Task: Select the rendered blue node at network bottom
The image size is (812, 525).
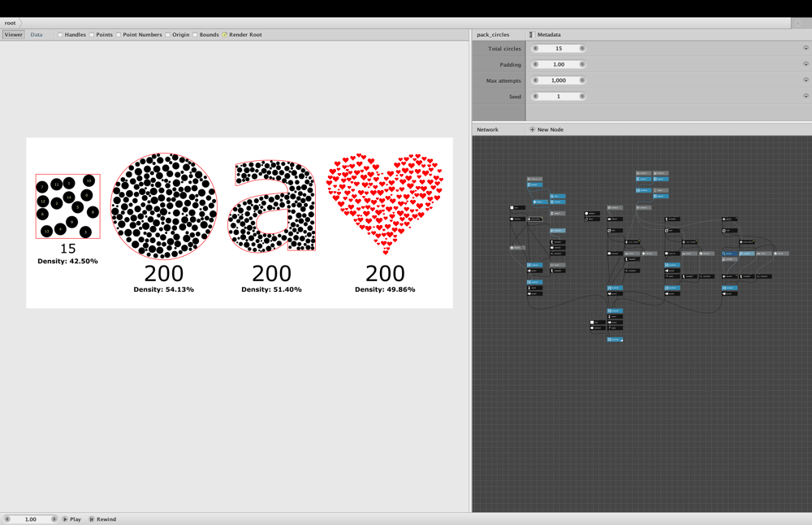Action: [615, 340]
